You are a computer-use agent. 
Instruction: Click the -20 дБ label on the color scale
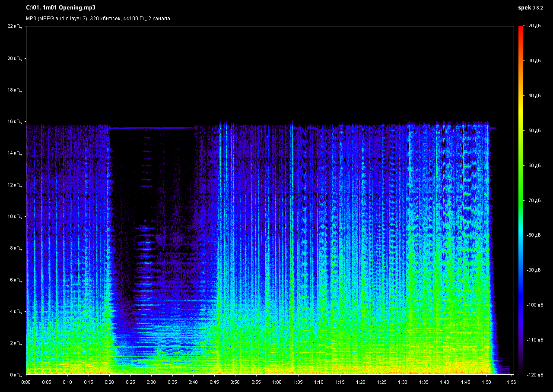coord(533,26)
